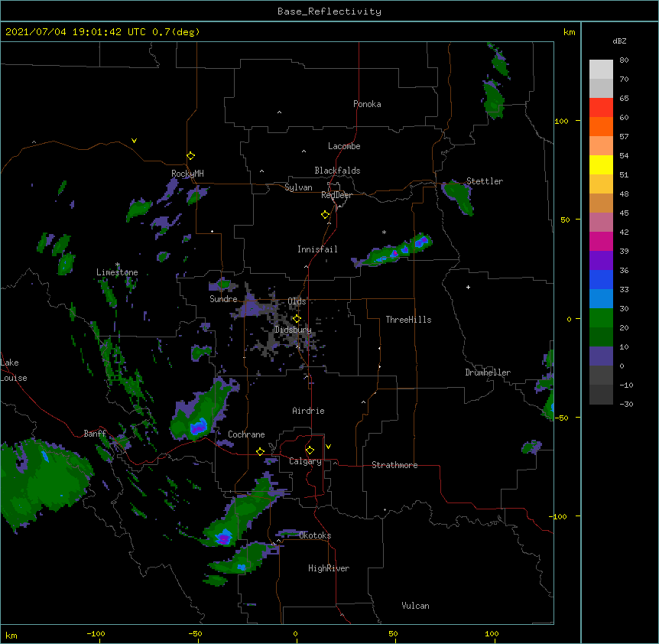Click the Sylvan label
The image size is (659, 644).
(298, 187)
